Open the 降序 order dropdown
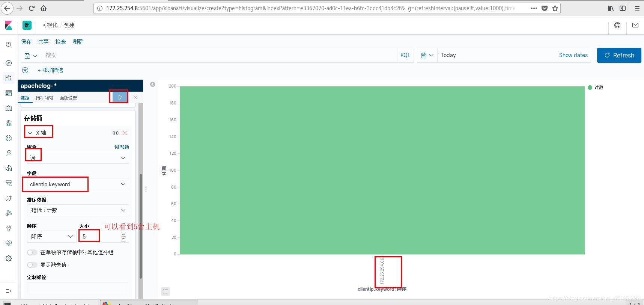 (x=52, y=237)
